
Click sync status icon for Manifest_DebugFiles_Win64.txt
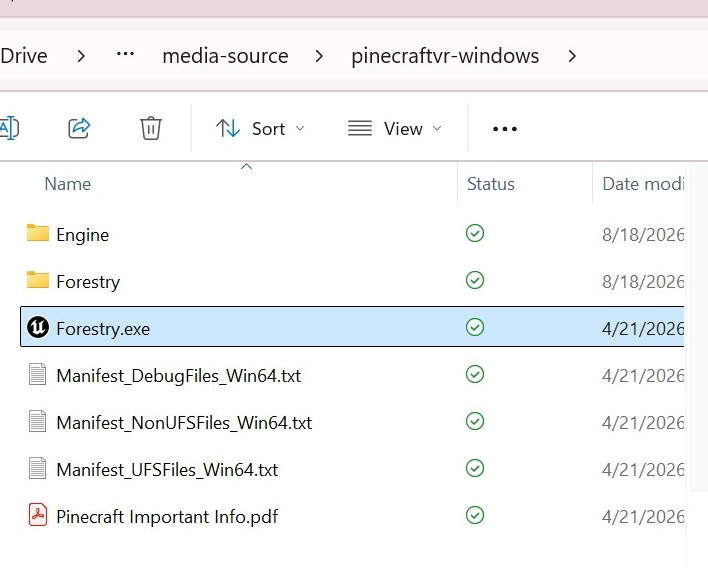coord(475,374)
